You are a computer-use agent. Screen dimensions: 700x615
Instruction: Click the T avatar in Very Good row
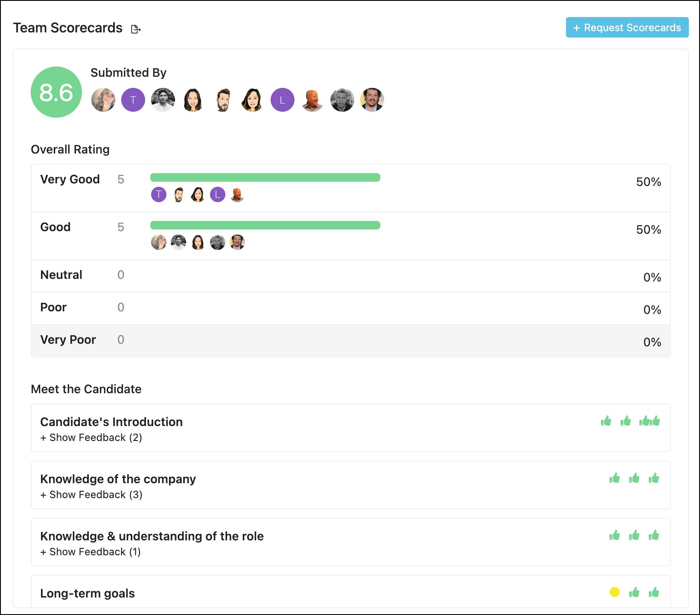click(x=159, y=195)
